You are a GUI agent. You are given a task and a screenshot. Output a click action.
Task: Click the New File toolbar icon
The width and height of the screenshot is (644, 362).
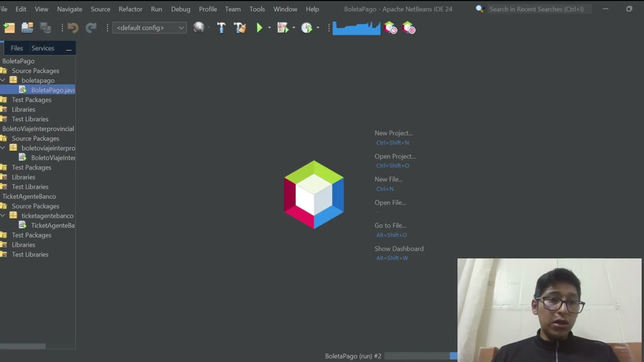pos(9,28)
